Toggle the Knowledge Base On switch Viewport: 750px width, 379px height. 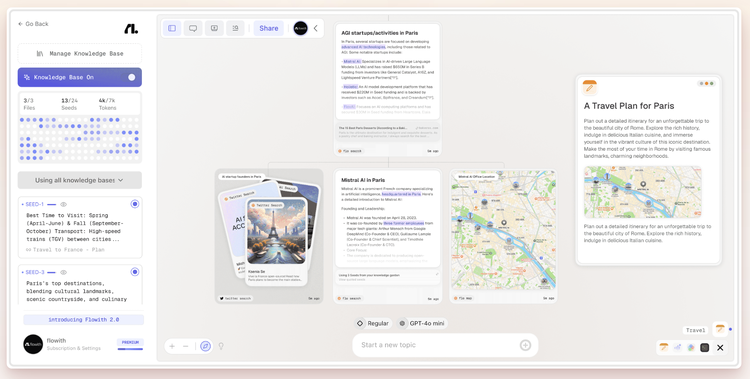point(132,77)
